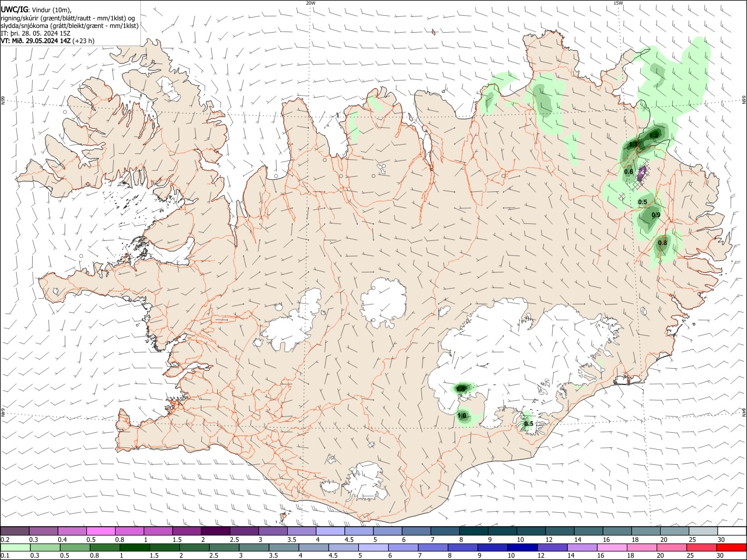The image size is (747, 560).
Task: Click the 'IT: þri. 28. 05. 2024 15Z' line
Action: tap(36, 33)
